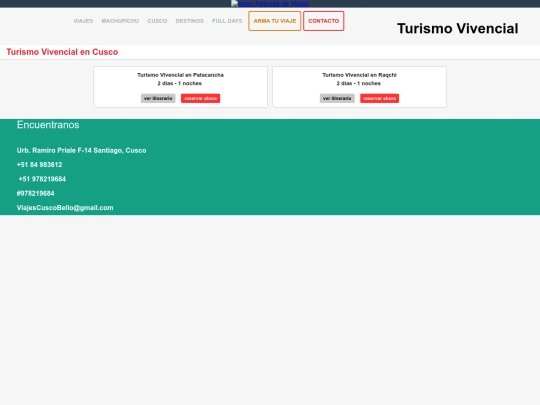Click the address Urb. Ramiro Priale F-14 Santiago, Cusco
The height and width of the screenshot is (405, 540).
82,150
